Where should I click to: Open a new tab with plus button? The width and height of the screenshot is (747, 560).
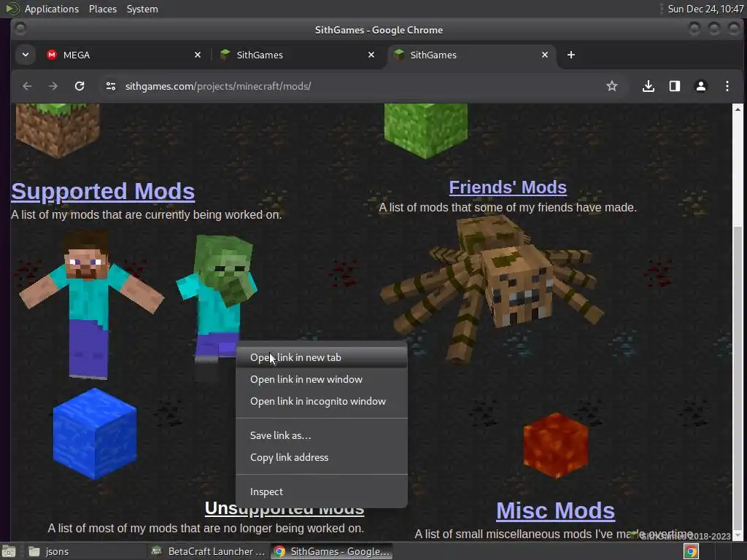pos(570,55)
